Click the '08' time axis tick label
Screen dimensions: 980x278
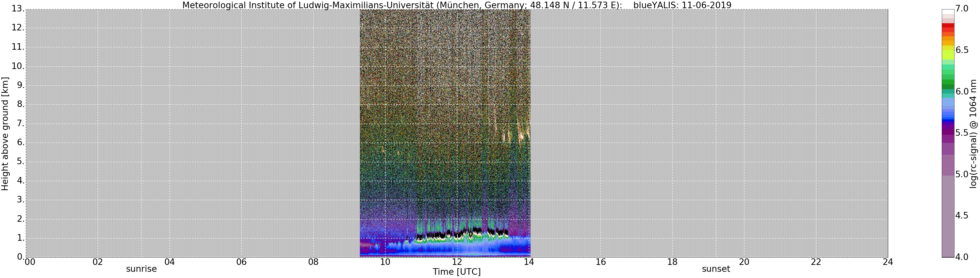314,262
